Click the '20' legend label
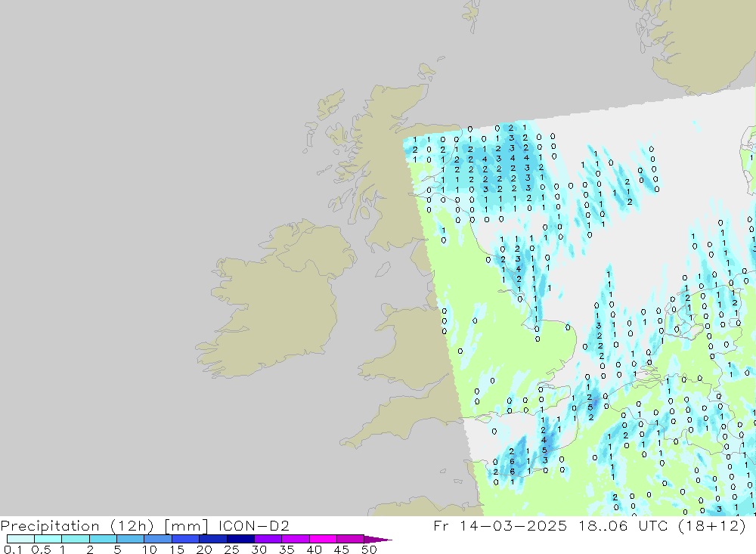Screen dimensions: 756x554 (x=204, y=549)
